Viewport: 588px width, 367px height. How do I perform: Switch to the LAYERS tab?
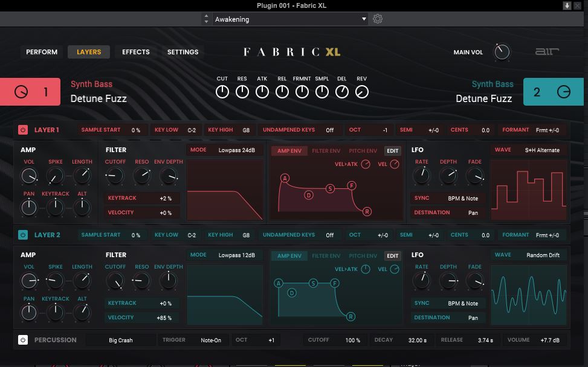89,52
